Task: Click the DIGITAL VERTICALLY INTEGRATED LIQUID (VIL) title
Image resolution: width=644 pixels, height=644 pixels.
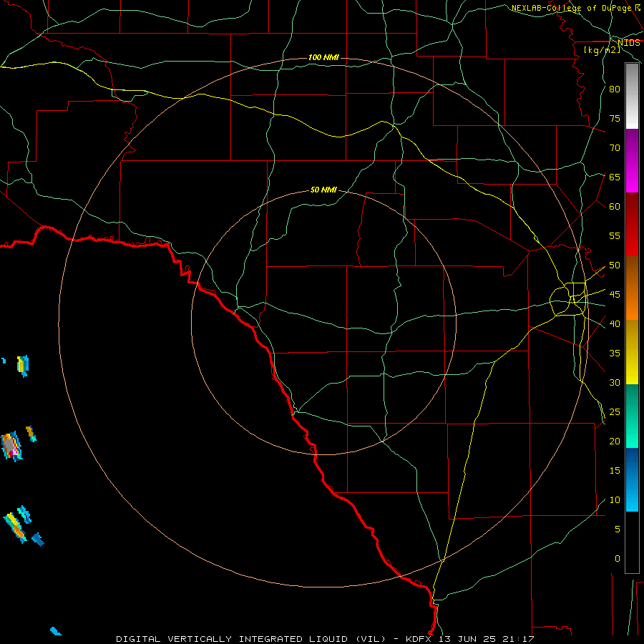Action: pos(251,639)
